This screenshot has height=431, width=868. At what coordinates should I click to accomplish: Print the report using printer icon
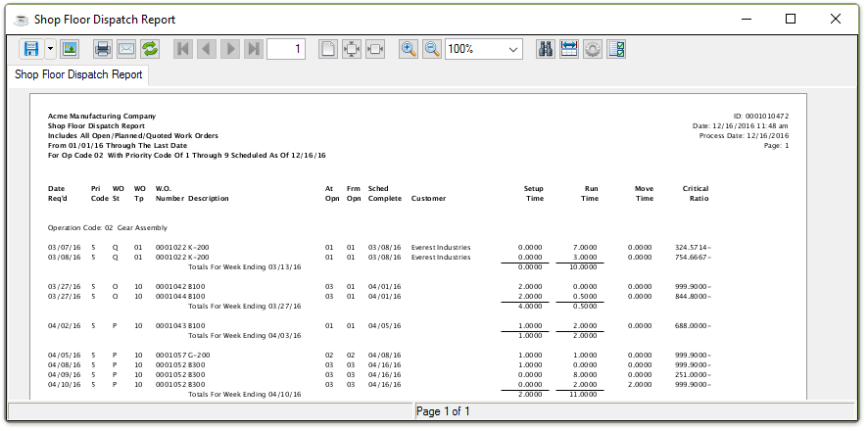(x=102, y=49)
